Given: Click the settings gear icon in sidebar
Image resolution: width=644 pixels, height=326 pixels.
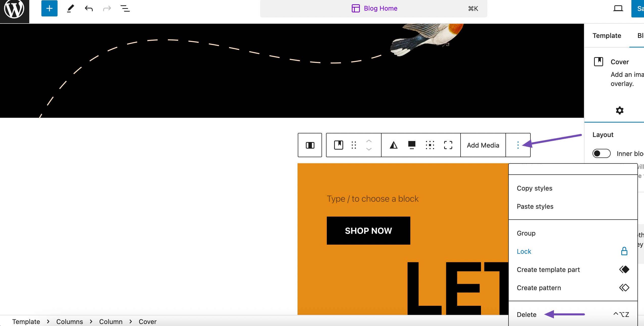Looking at the screenshot, I should coord(620,110).
